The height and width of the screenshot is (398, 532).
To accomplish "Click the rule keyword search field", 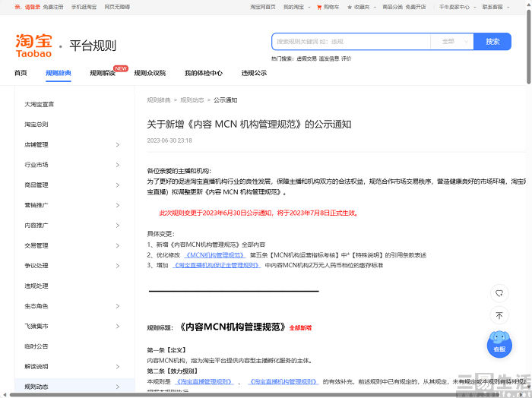I will point(350,42).
